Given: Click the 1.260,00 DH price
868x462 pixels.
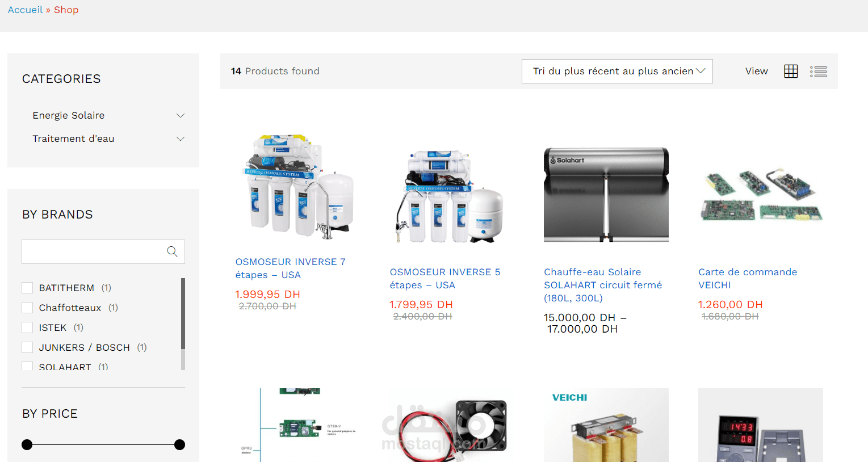Looking at the screenshot, I should tap(730, 304).
